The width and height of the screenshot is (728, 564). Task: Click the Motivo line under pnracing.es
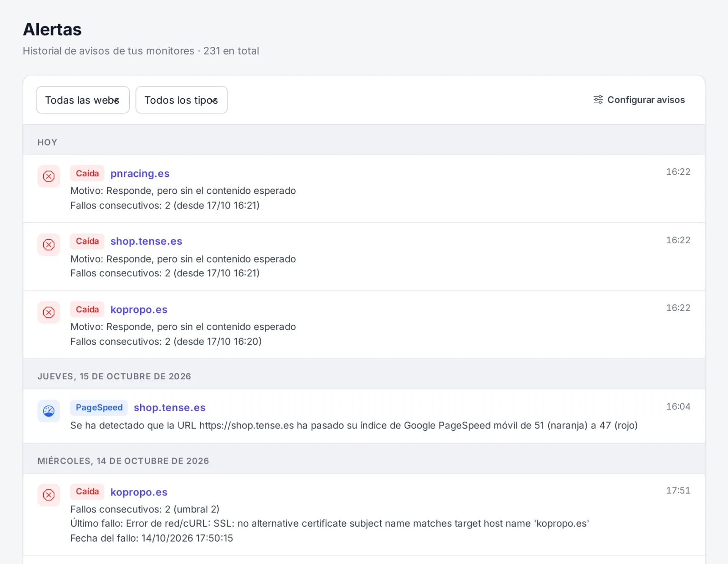183,191
